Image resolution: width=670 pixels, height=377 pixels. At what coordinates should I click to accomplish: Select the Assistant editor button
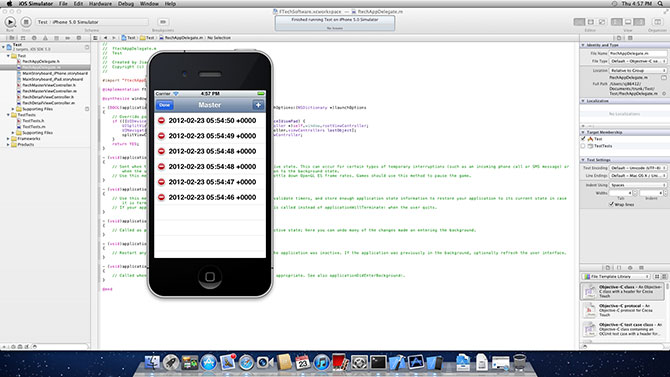[591, 22]
